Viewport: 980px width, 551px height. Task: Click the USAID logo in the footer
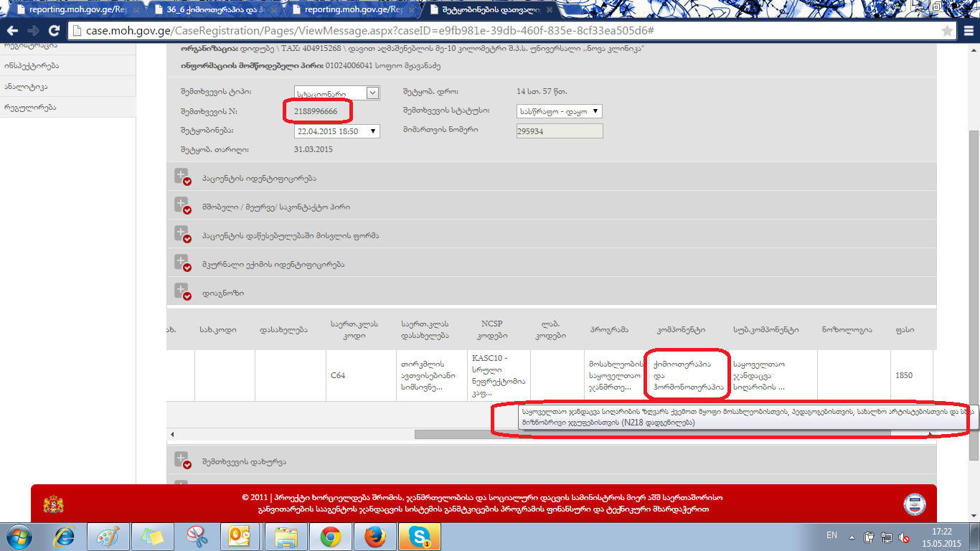914,504
